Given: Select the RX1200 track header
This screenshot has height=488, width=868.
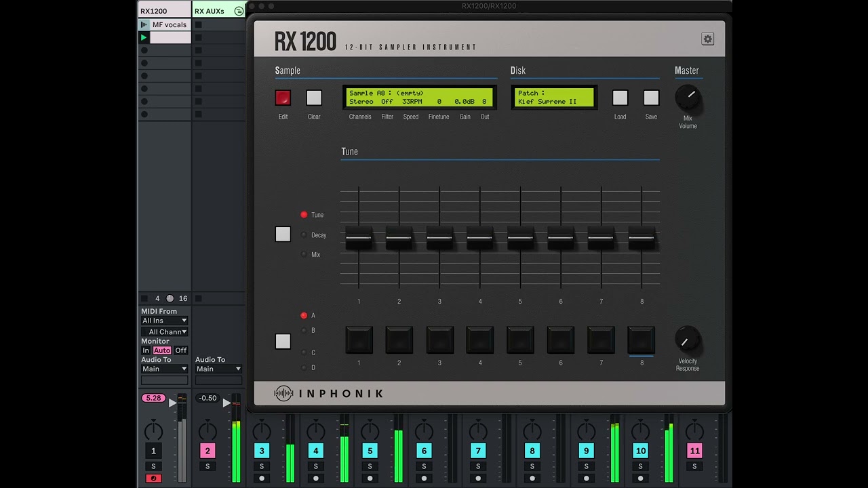Looking at the screenshot, I should tap(164, 10).
